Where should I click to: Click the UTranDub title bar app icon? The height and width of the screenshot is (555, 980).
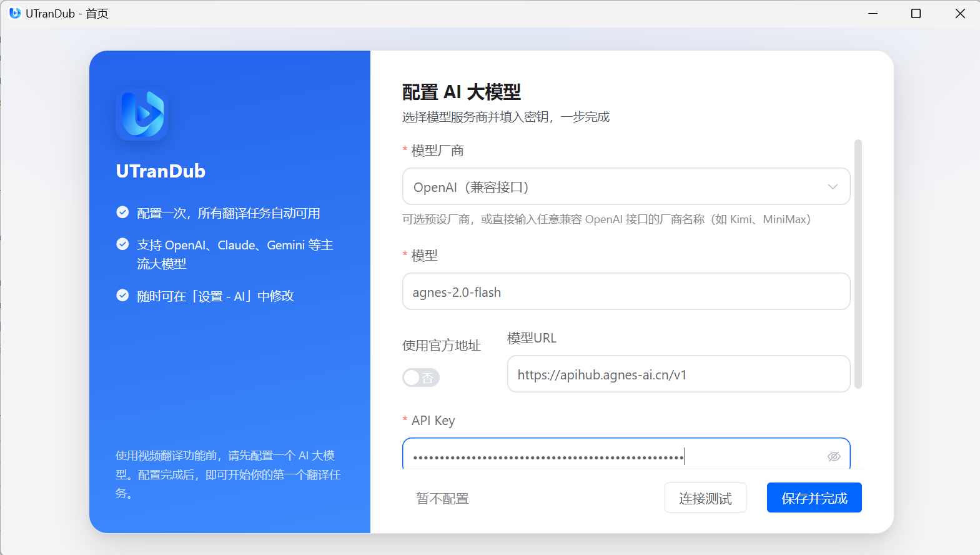pyautogui.click(x=15, y=13)
